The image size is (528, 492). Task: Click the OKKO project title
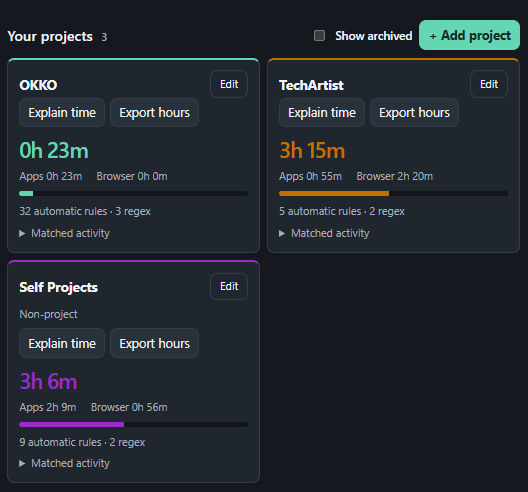tap(38, 85)
